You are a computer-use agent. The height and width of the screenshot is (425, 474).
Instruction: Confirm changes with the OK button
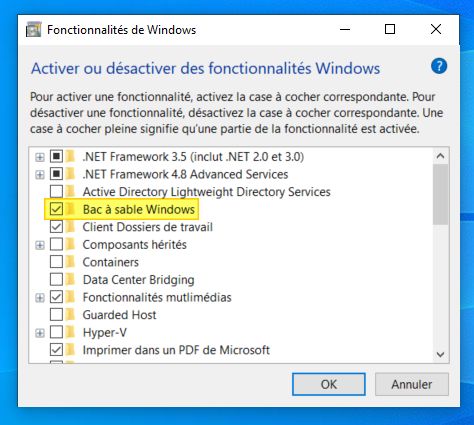point(329,384)
